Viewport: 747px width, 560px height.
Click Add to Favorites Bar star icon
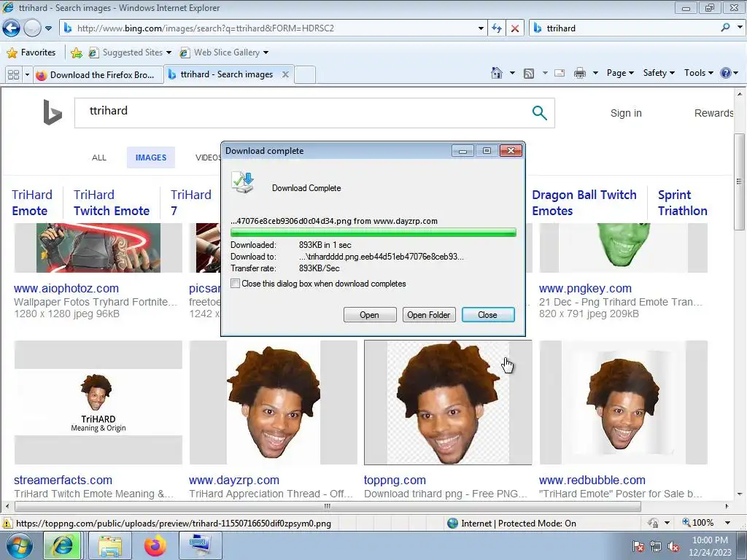(76, 52)
